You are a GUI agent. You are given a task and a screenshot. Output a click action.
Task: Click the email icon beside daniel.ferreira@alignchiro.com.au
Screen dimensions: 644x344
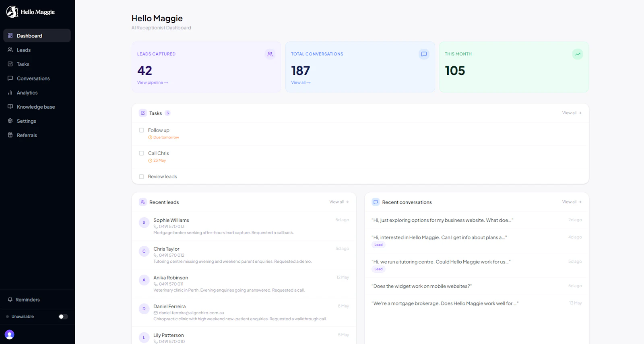[156, 313]
